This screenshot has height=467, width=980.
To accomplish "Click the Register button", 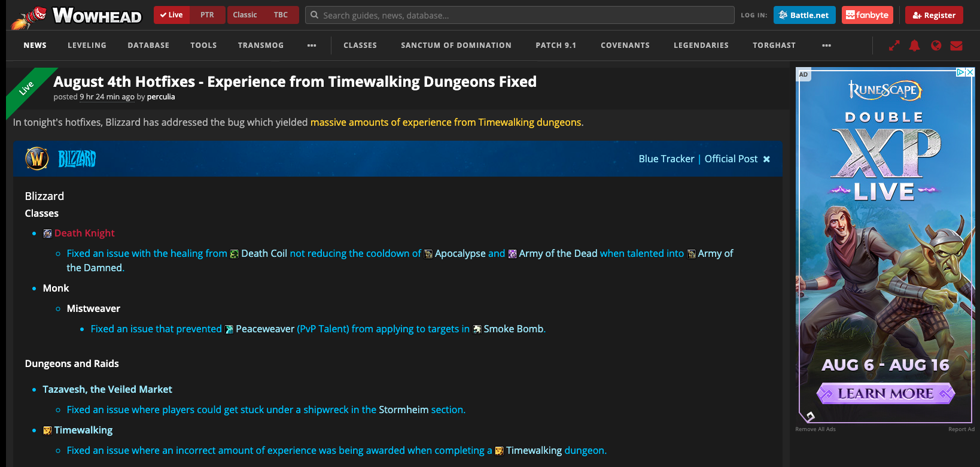I will coord(934,15).
